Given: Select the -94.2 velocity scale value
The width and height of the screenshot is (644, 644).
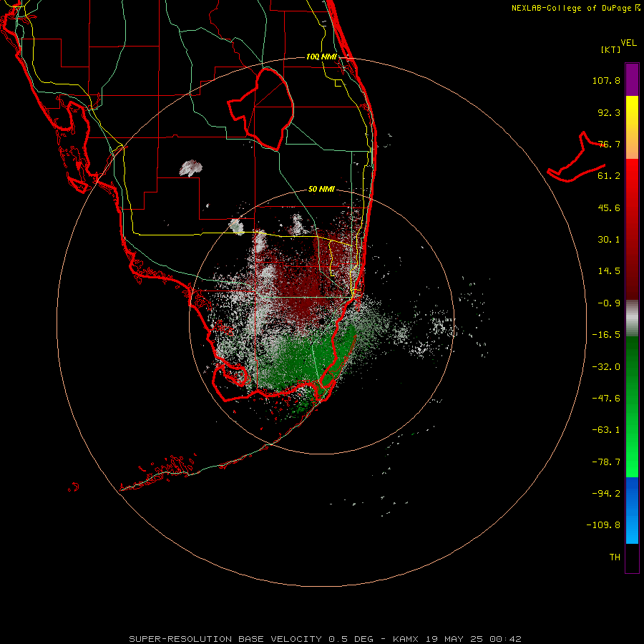Looking at the screenshot, I should click(x=606, y=493).
